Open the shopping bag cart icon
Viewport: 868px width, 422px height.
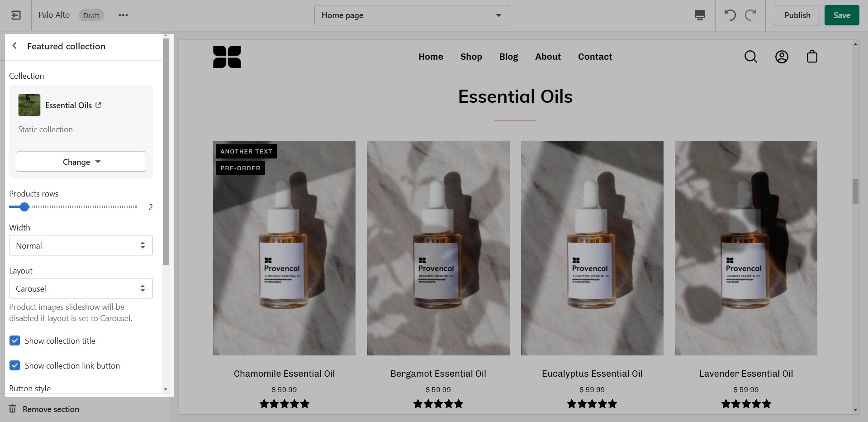pos(812,57)
